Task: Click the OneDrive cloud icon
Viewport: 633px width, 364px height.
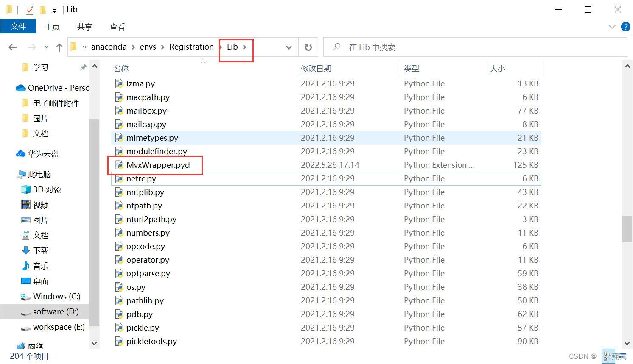Action: [x=20, y=88]
